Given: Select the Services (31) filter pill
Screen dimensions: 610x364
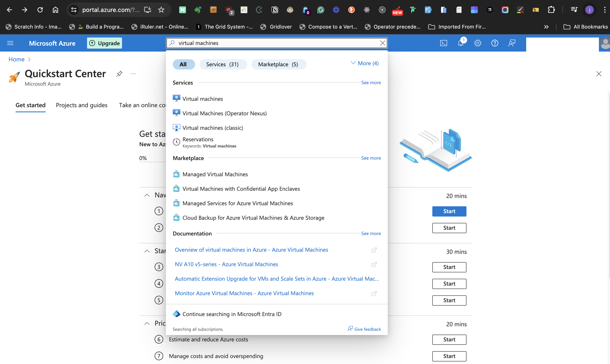Looking at the screenshot, I should coord(223,64).
